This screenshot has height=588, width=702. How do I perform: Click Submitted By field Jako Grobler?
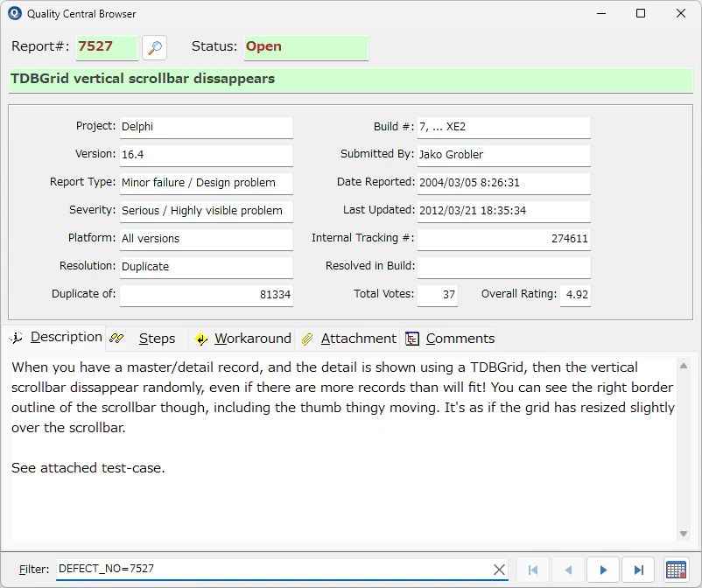tap(504, 155)
